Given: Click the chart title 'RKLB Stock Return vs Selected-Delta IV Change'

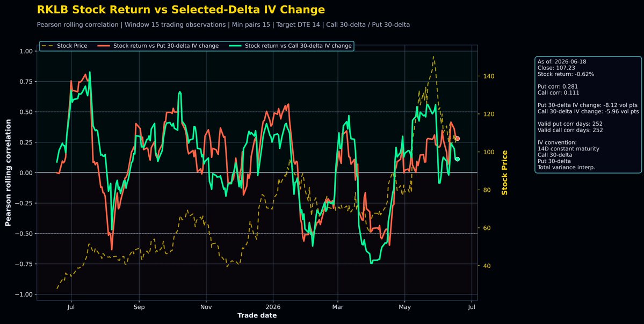Looking at the screenshot, I should coord(180,10).
